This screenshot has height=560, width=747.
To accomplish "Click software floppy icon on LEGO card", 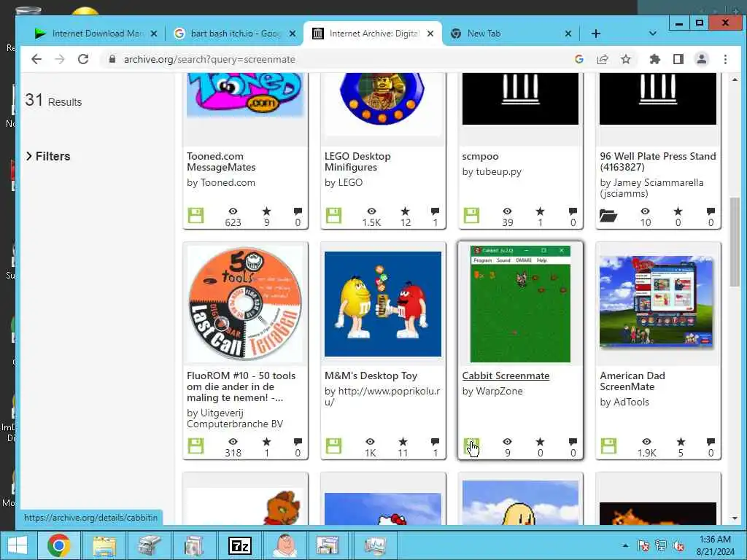I will (x=333, y=215).
